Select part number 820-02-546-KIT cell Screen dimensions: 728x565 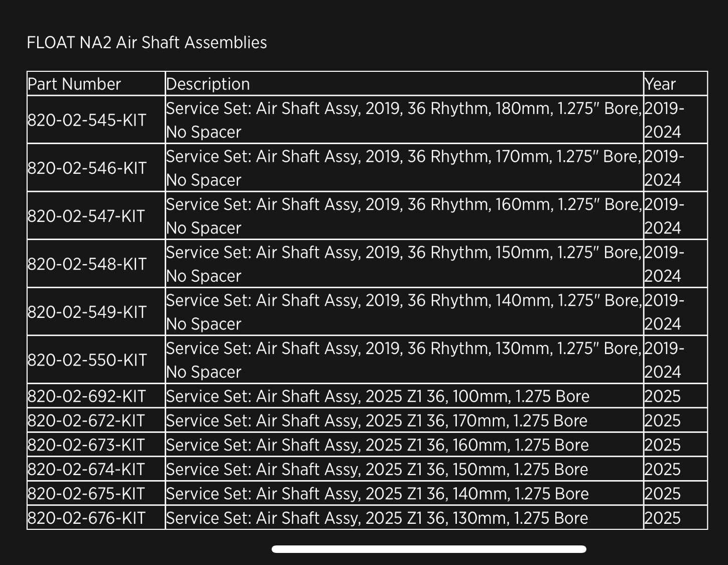pyautogui.click(x=87, y=168)
